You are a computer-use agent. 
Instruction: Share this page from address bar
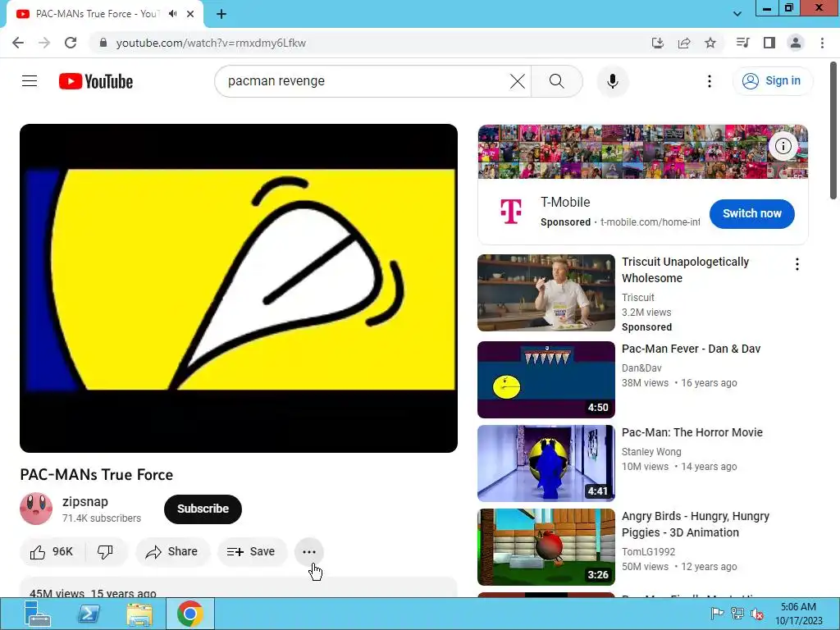684,43
